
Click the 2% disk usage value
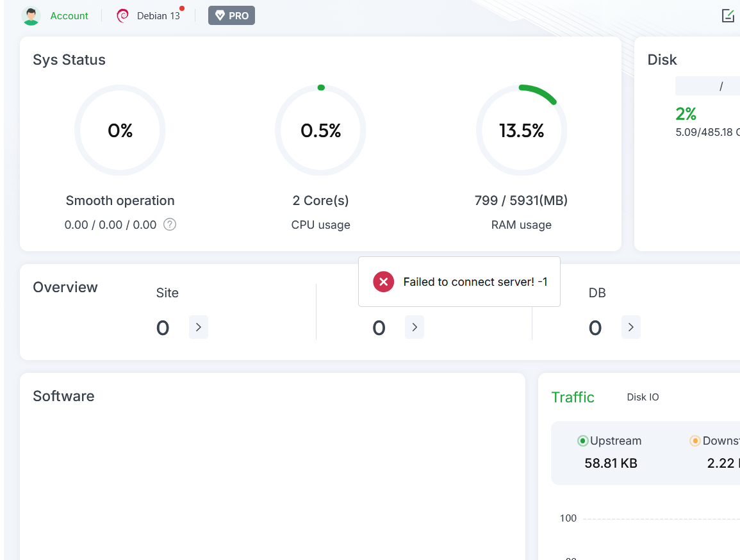(686, 113)
